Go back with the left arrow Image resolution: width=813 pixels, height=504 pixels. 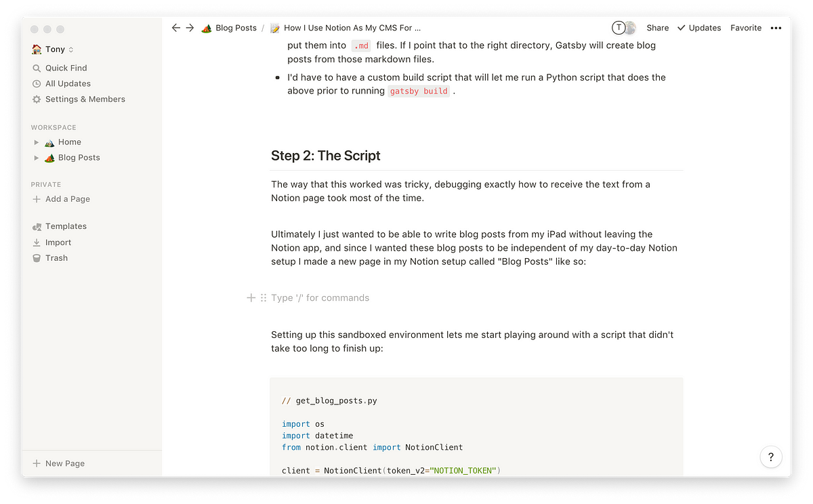[176, 28]
